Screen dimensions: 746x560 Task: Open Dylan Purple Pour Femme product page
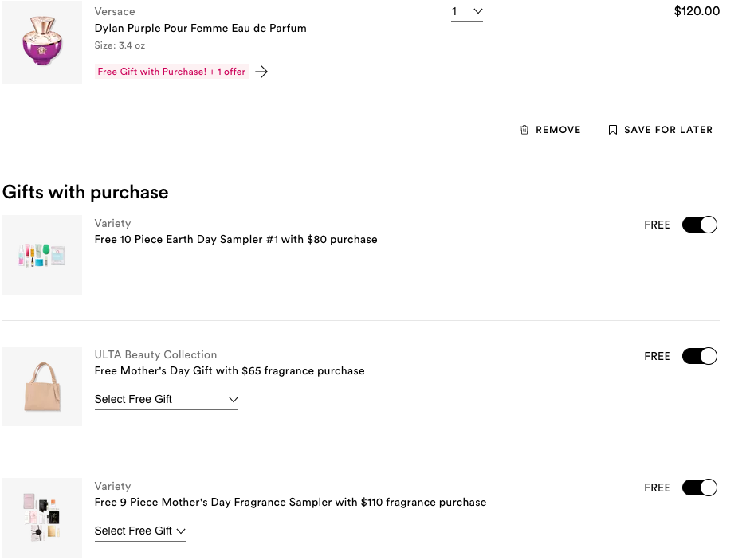coord(200,28)
